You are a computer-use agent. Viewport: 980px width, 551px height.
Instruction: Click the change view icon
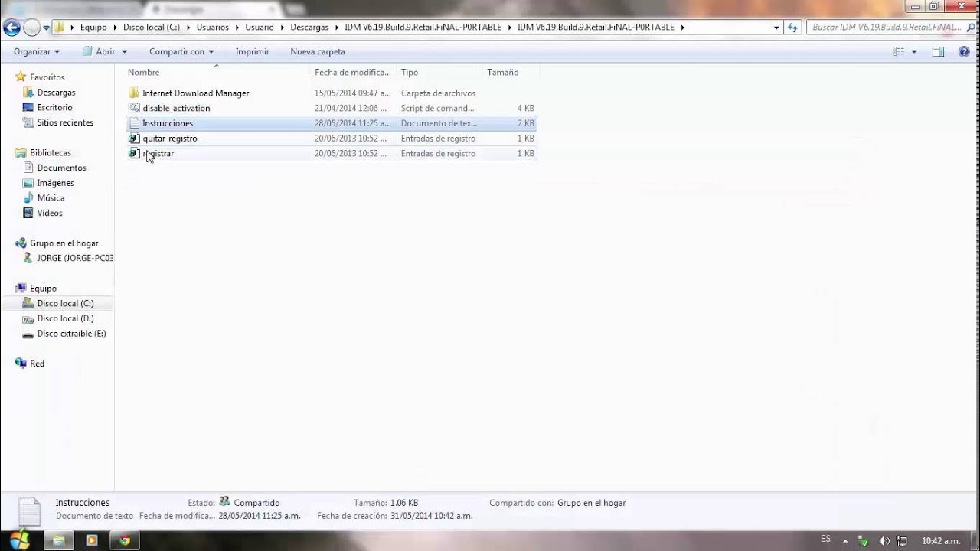pyautogui.click(x=899, y=51)
